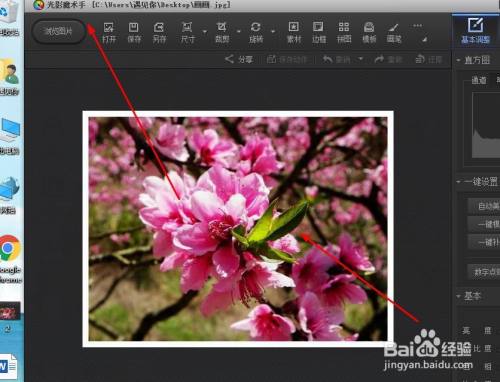
Task: Undo the last edit with 撤销
Action: tap(336, 60)
